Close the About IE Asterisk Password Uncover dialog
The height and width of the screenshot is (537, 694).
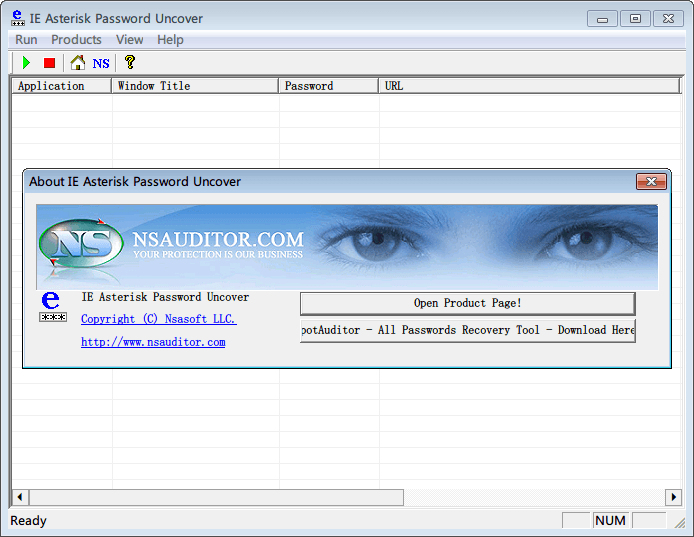pyautogui.click(x=651, y=182)
